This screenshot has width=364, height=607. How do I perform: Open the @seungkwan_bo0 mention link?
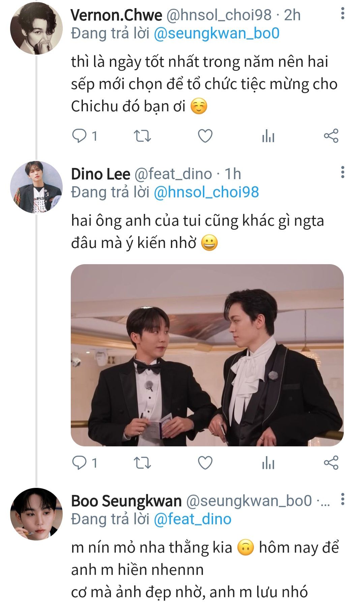(x=217, y=33)
